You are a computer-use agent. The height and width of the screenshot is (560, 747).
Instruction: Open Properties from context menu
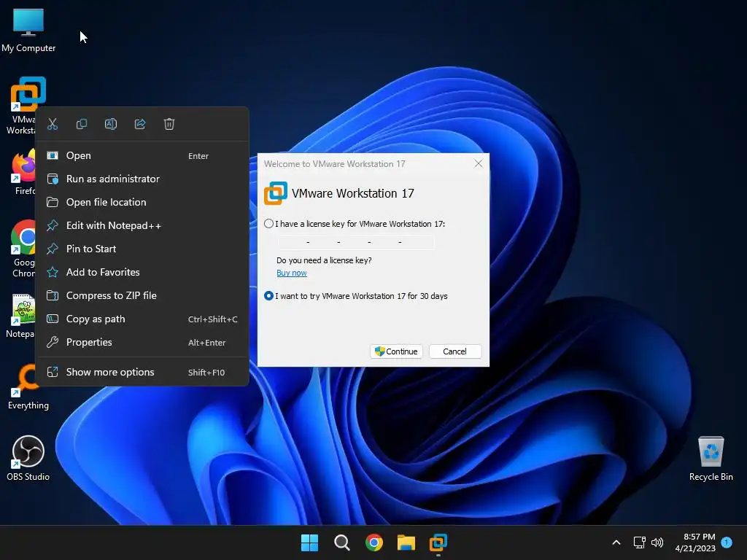(x=142, y=343)
